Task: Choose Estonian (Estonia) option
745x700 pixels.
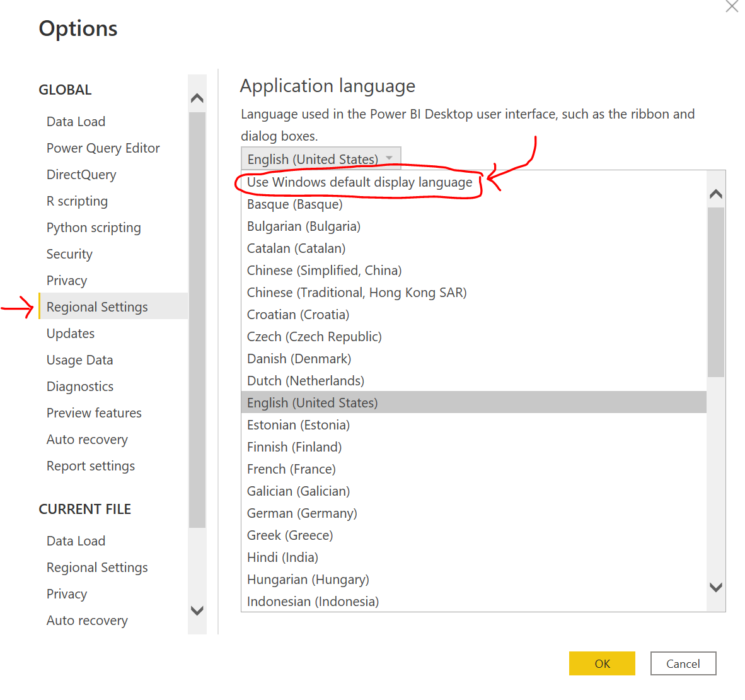Action: pyautogui.click(x=474, y=425)
